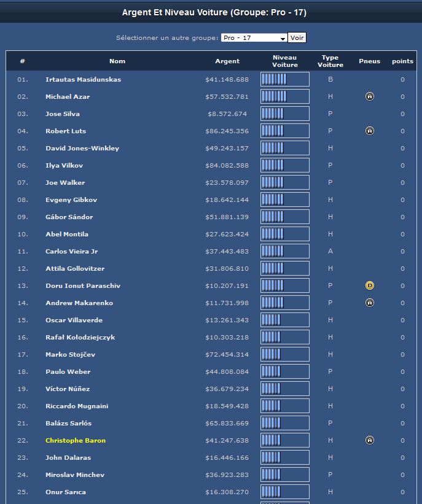Click the Nom column header
This screenshot has height=504, width=422.
pyautogui.click(x=117, y=61)
